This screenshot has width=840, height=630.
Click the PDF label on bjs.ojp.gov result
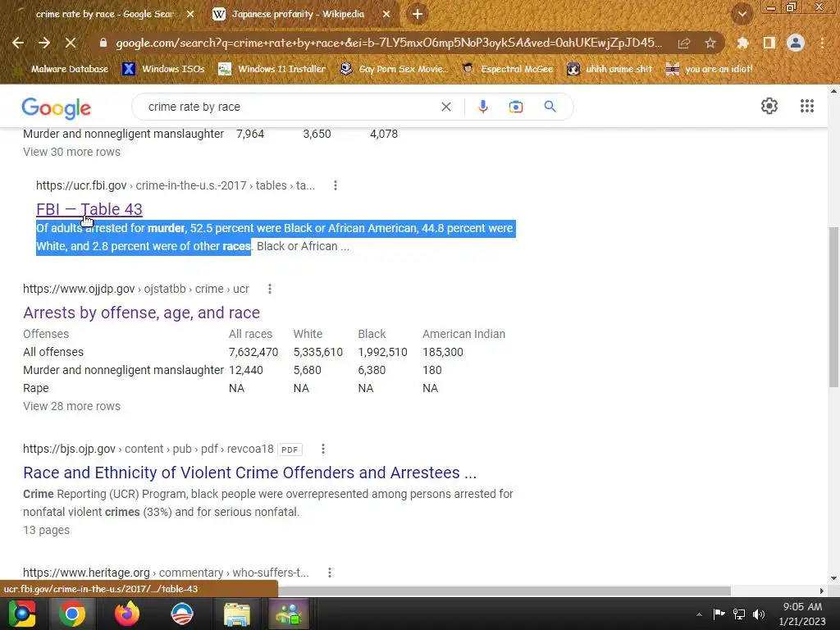290,450
